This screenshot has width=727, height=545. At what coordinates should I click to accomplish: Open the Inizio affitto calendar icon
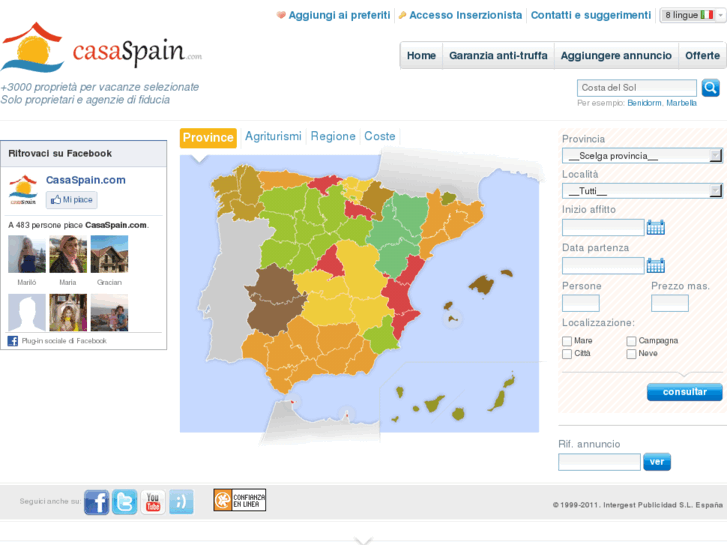[656, 227]
